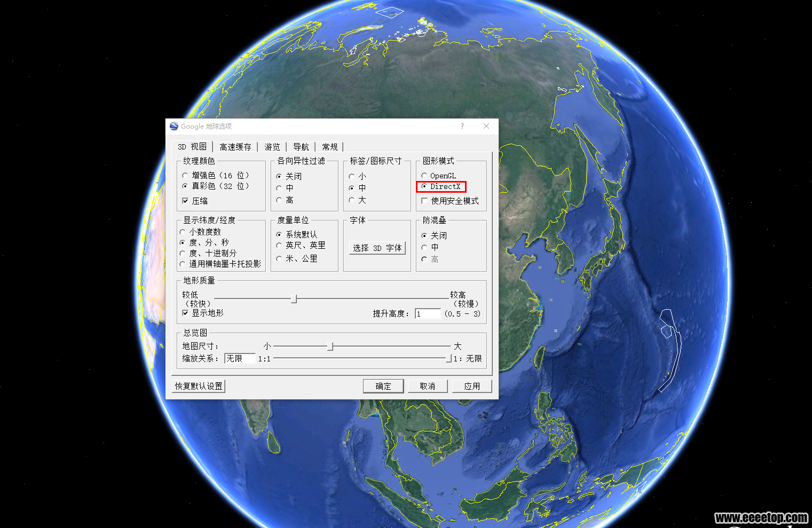Switch to the 导航 tab
Viewport: 812px width, 528px height.
tap(301, 147)
